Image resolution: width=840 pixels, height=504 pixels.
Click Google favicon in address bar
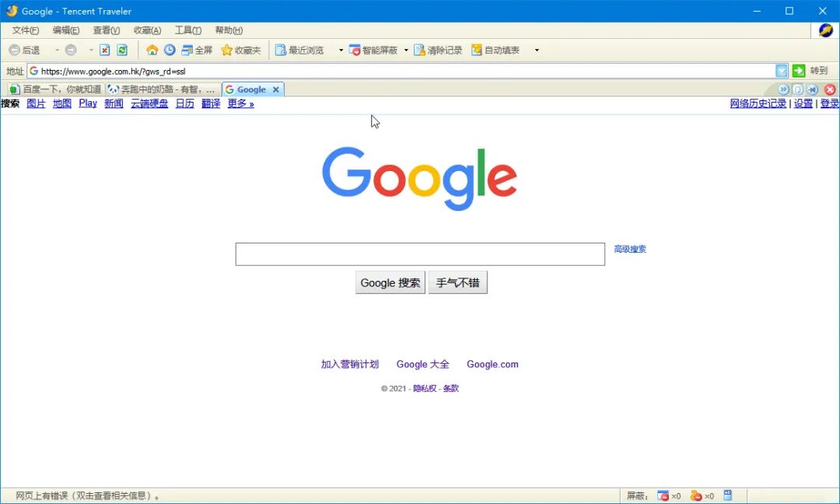[x=33, y=71]
